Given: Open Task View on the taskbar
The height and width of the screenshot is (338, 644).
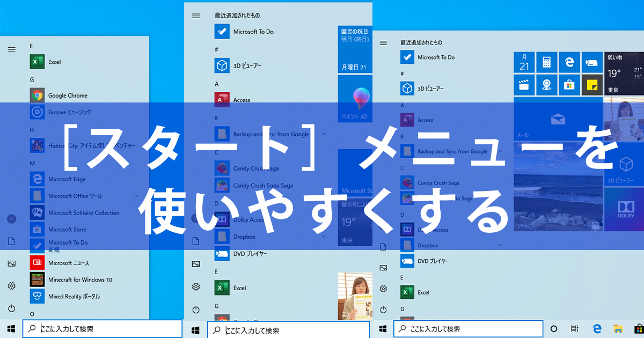Looking at the screenshot, I should [575, 328].
